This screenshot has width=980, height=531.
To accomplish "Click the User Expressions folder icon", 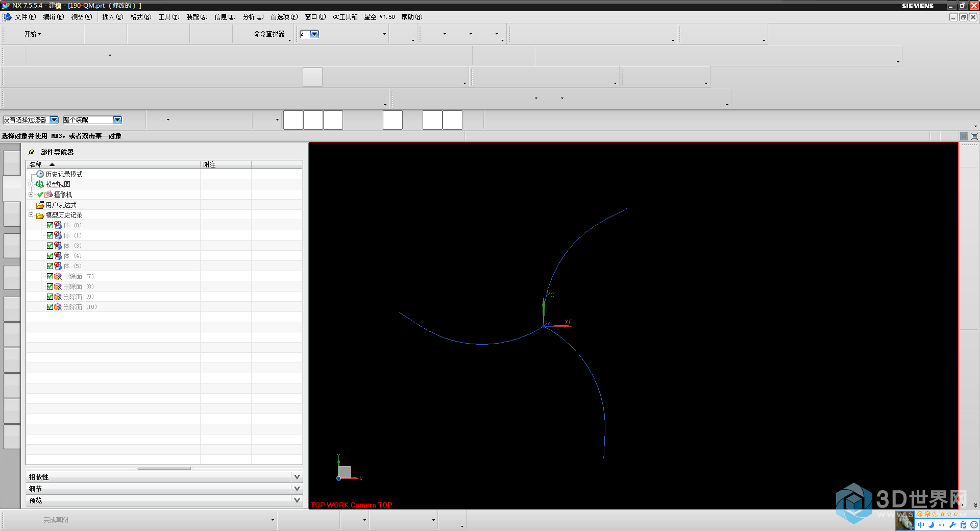I will coord(40,205).
